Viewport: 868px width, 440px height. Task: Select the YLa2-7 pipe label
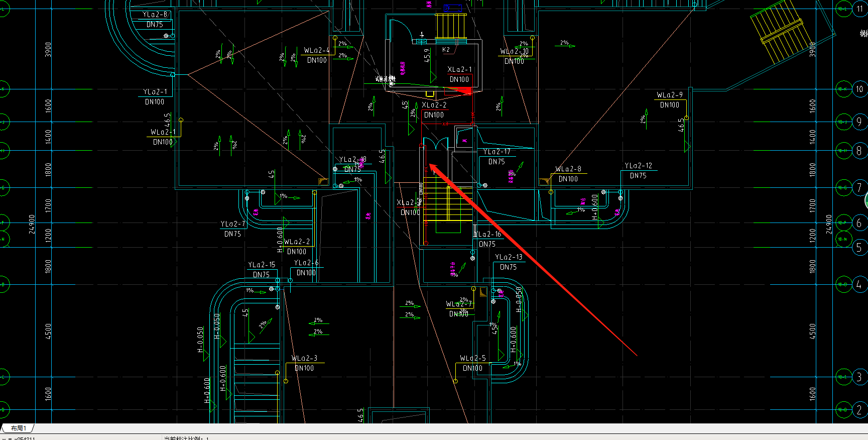pos(233,224)
